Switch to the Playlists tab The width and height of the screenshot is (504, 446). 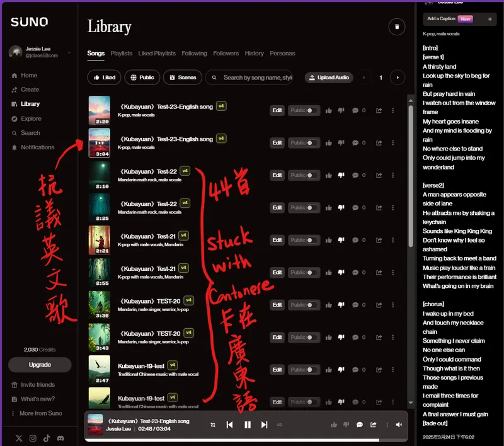(121, 54)
